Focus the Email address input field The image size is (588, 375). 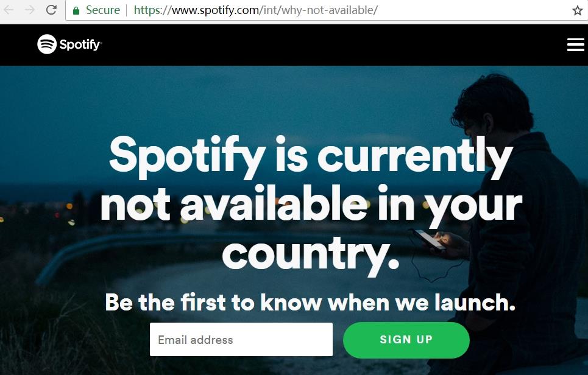coord(241,340)
